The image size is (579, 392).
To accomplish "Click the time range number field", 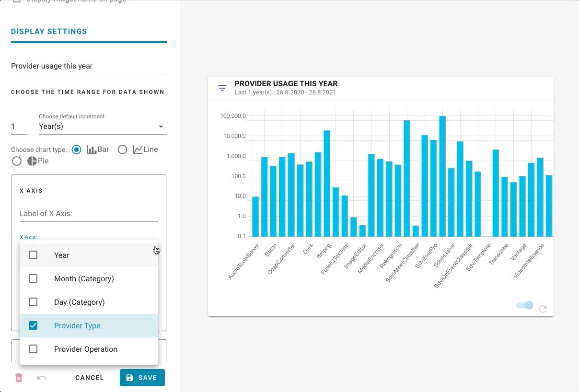I will click(x=19, y=127).
